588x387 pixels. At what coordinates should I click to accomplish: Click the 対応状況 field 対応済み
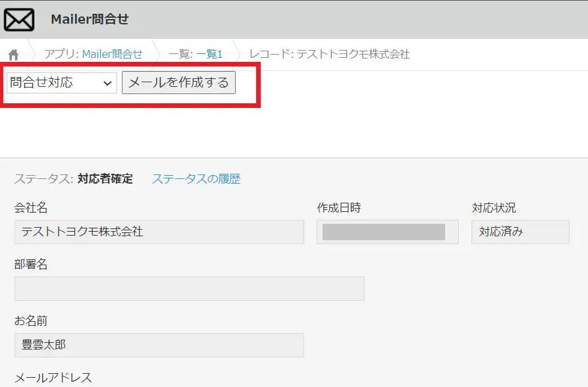pos(520,232)
